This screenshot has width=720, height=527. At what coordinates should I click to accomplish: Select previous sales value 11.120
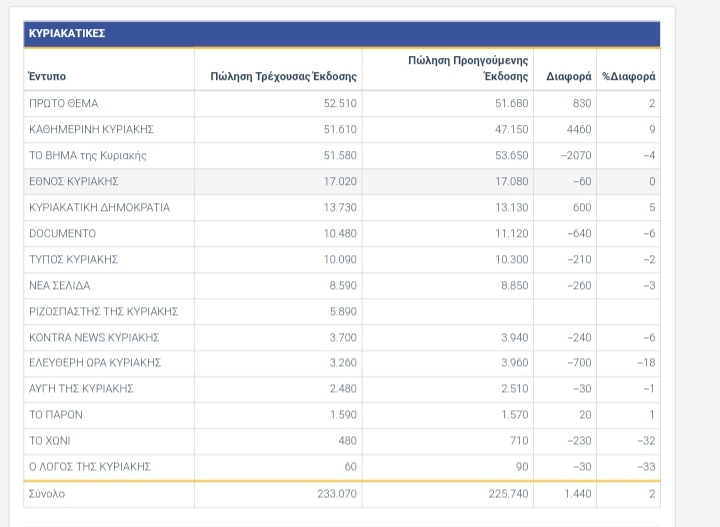(x=512, y=234)
